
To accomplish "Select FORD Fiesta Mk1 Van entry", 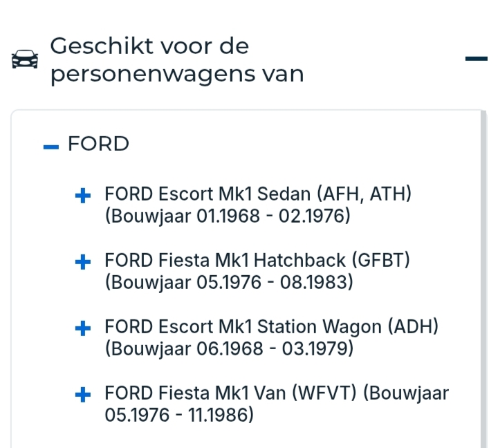I will (231, 393).
